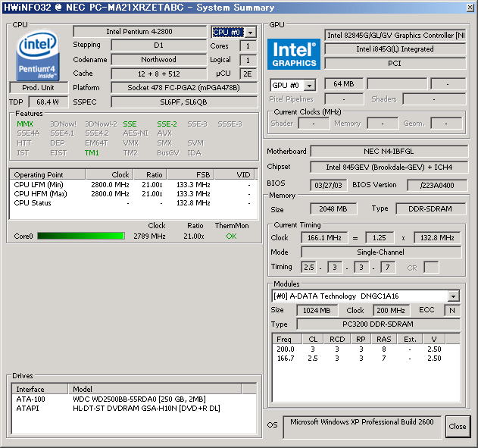Click the Close button
The width and height of the screenshot is (478, 448).
[x=457, y=426]
